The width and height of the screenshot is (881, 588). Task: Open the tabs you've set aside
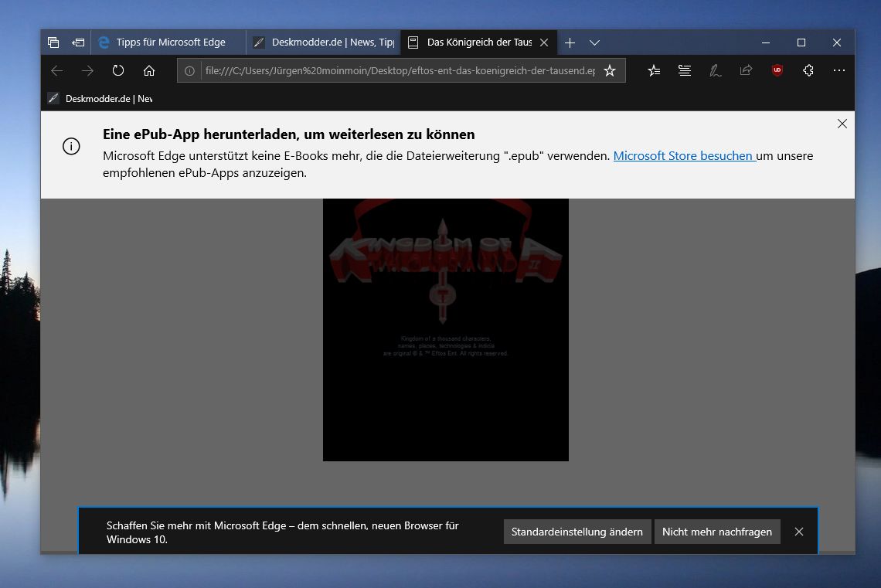pos(53,42)
